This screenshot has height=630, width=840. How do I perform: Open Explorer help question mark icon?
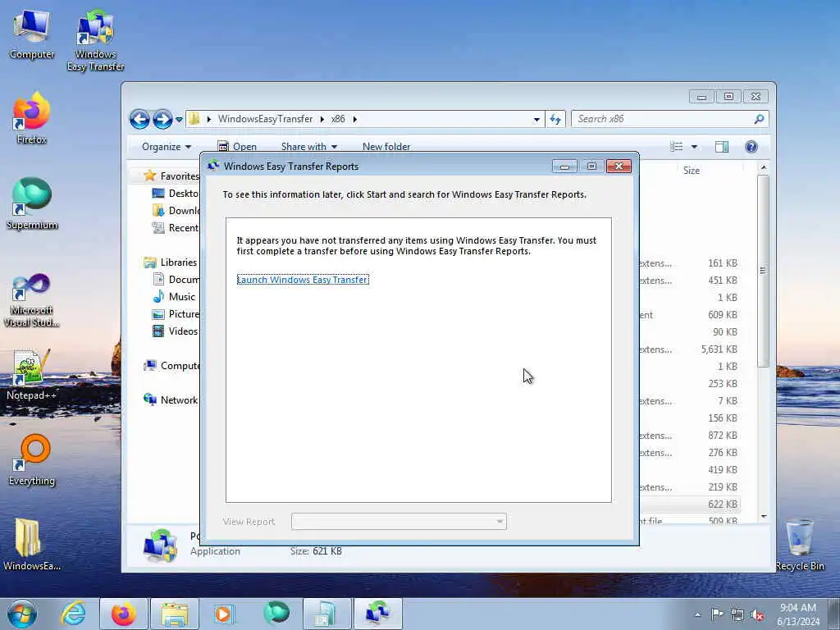tap(751, 147)
